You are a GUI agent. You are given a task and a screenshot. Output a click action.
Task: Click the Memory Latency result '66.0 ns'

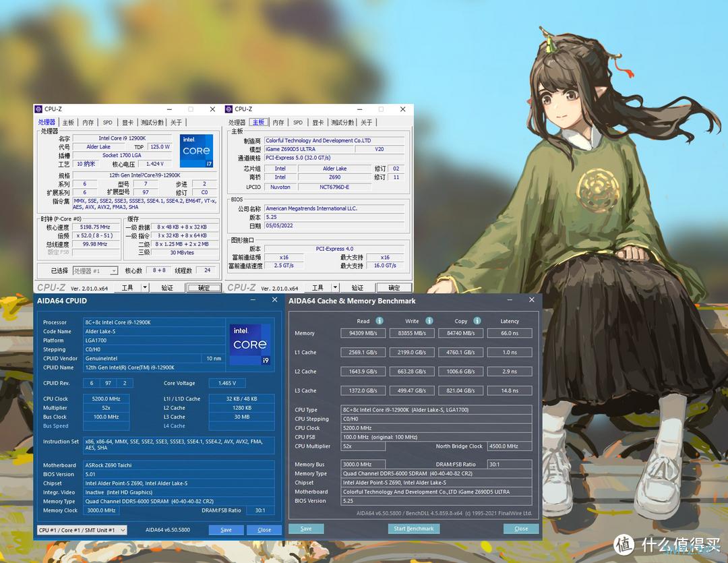click(510, 333)
